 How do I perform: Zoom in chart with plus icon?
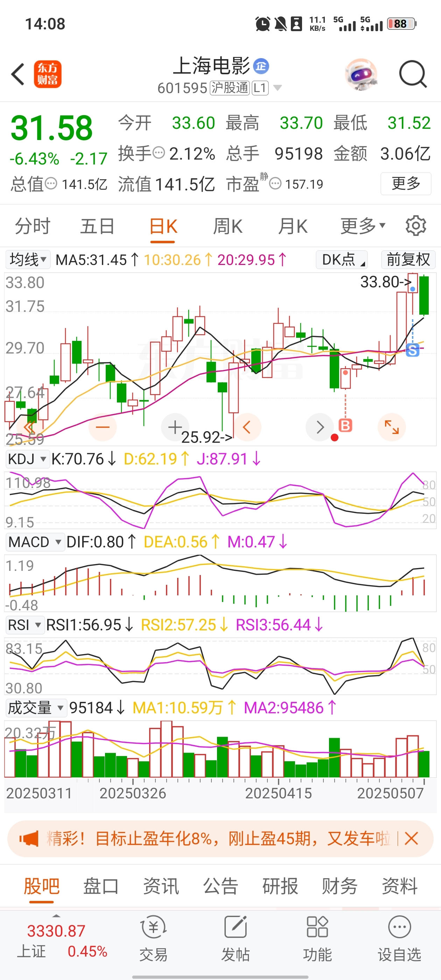pyautogui.click(x=175, y=427)
